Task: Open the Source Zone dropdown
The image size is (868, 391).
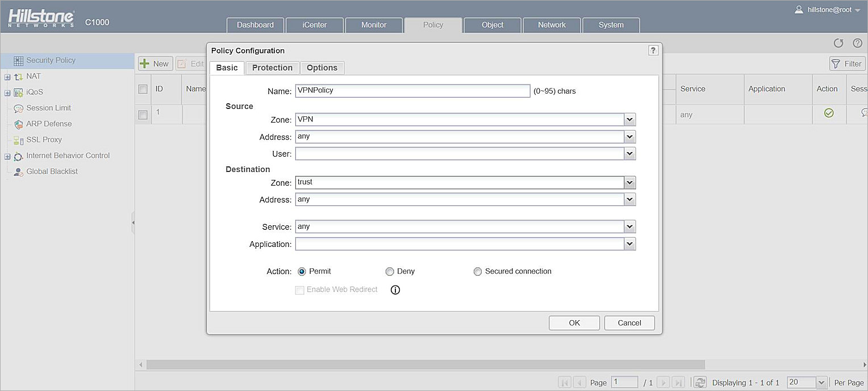Action: tap(629, 120)
